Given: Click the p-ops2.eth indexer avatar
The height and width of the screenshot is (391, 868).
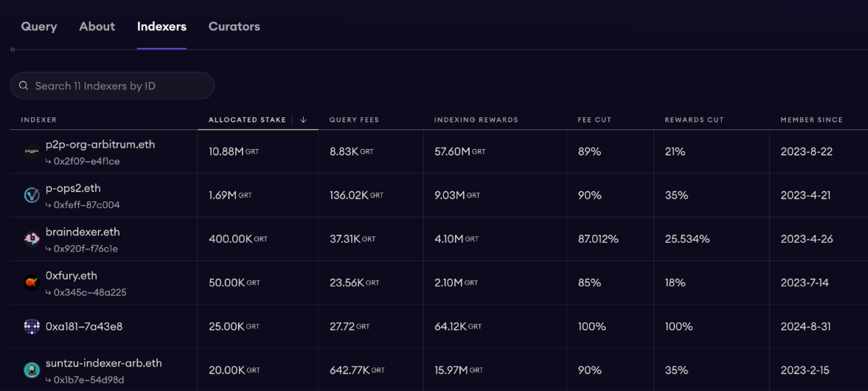Looking at the screenshot, I should point(32,195).
